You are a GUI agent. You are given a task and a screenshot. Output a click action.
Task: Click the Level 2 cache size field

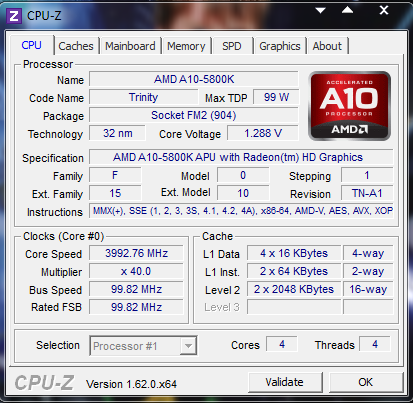coord(294,289)
